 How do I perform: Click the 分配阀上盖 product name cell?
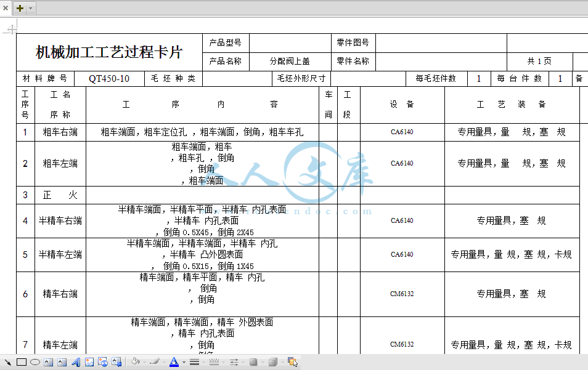290,61
